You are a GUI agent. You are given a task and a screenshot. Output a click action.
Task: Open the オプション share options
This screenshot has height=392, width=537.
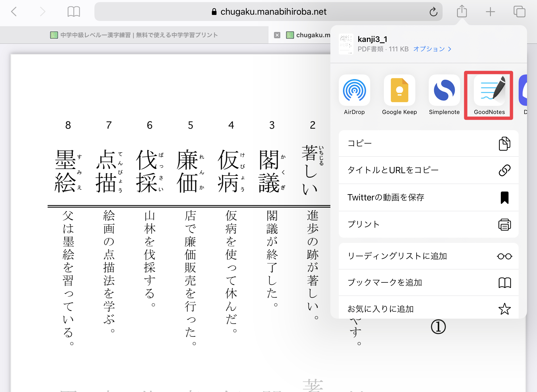pyautogui.click(x=432, y=49)
